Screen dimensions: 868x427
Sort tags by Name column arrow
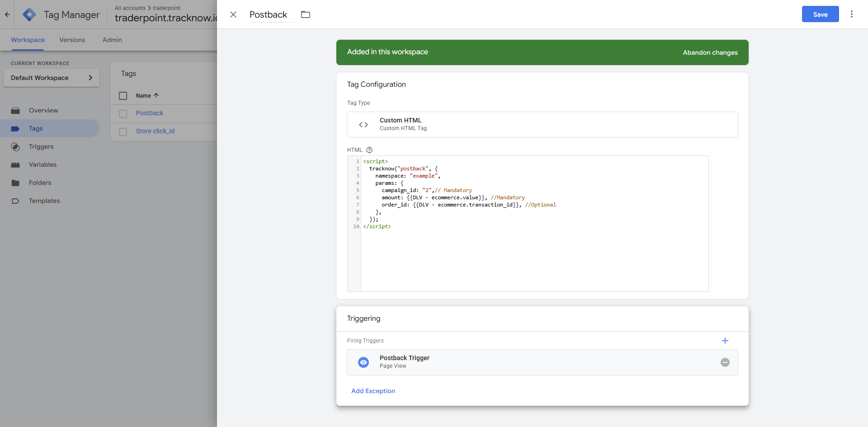click(x=156, y=96)
